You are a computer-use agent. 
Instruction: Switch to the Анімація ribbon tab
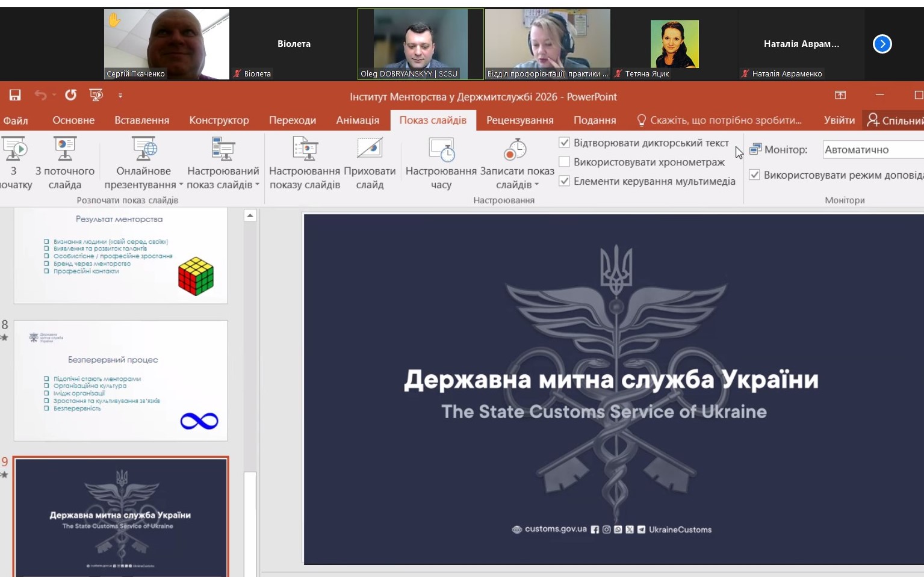tap(358, 120)
